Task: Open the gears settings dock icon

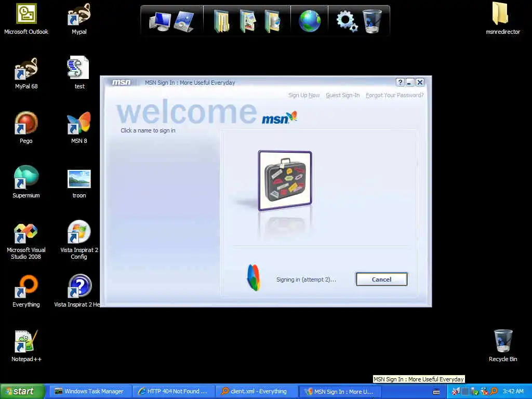Action: (347, 21)
